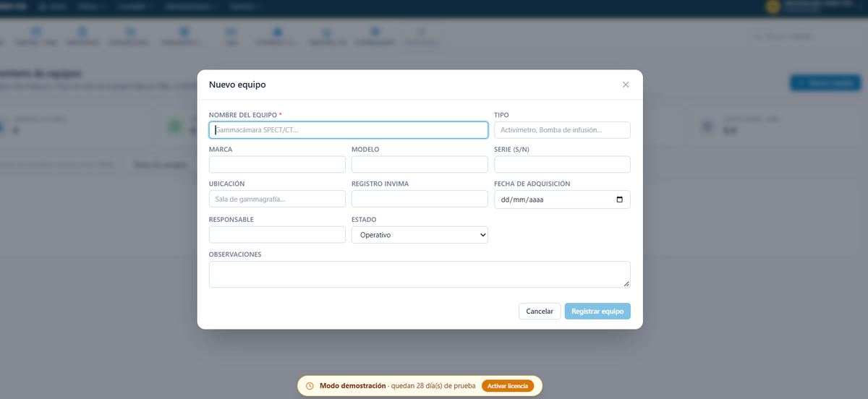Focus the Ubicación input field

pyautogui.click(x=277, y=199)
